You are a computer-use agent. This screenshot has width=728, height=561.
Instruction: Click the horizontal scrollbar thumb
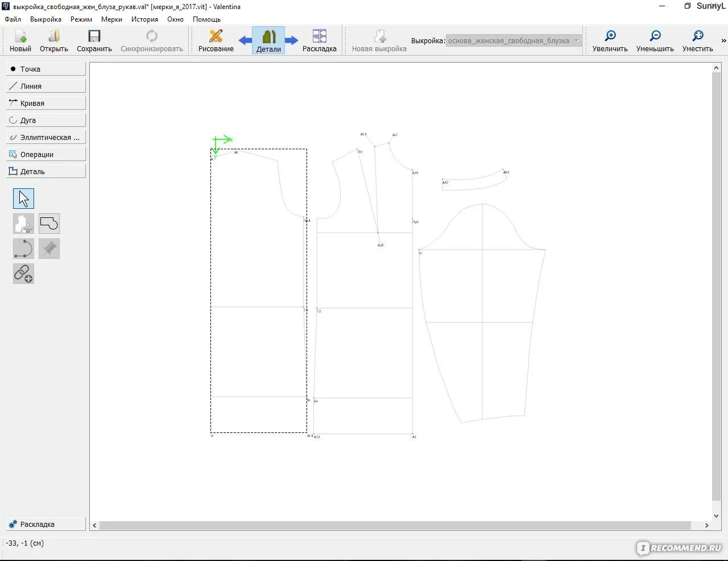395,525
